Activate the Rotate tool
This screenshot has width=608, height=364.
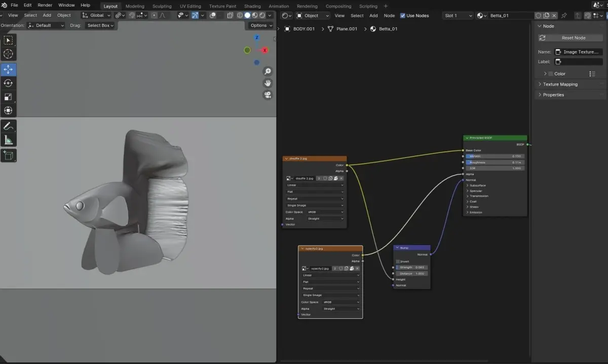tap(8, 83)
